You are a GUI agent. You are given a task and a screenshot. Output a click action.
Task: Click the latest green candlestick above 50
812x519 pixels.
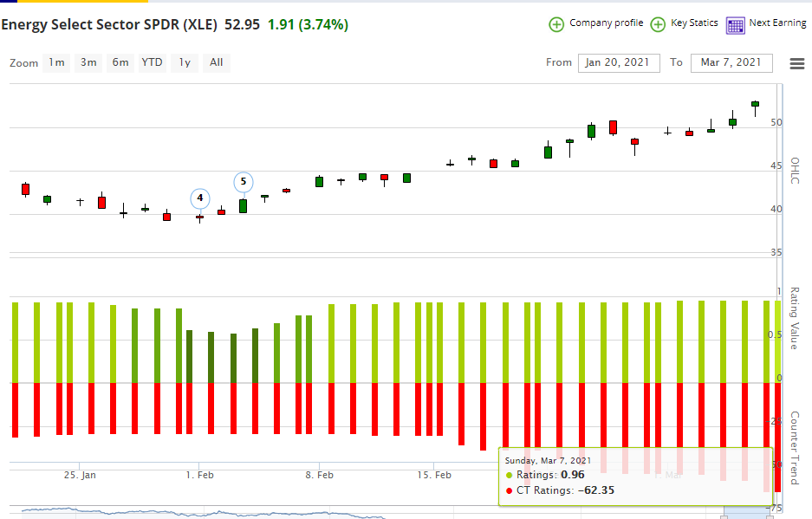[x=755, y=104]
